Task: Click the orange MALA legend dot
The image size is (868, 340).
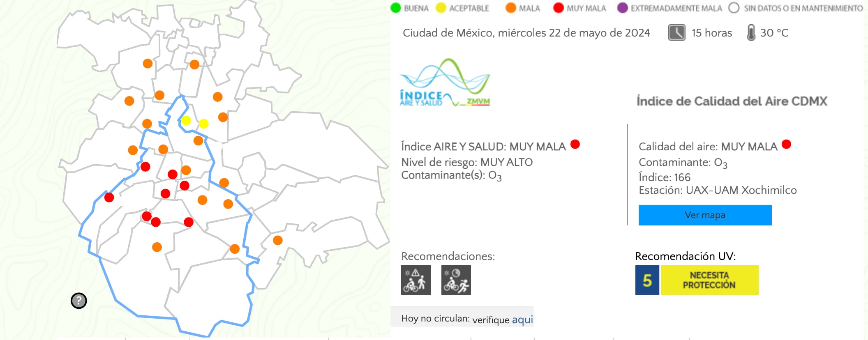Action: click(x=510, y=8)
